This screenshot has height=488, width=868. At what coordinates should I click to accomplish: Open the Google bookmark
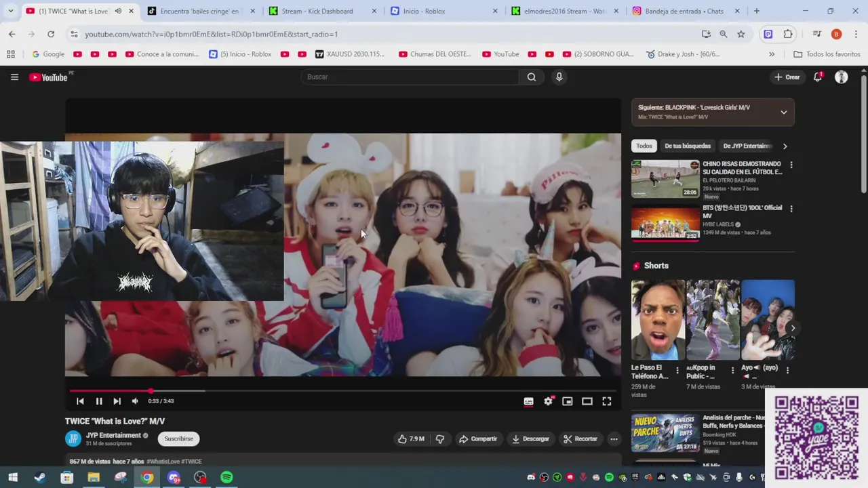pyautogui.click(x=48, y=54)
